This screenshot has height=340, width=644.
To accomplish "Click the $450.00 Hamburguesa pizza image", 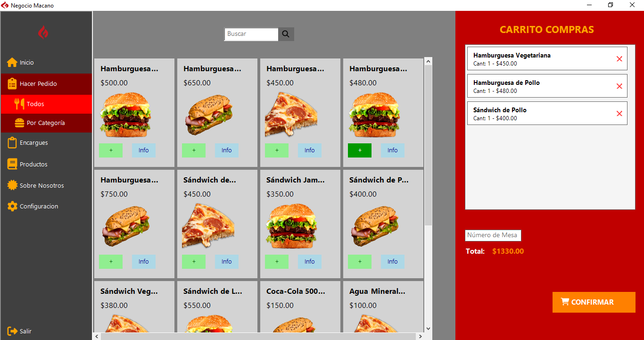I will click(x=291, y=115).
